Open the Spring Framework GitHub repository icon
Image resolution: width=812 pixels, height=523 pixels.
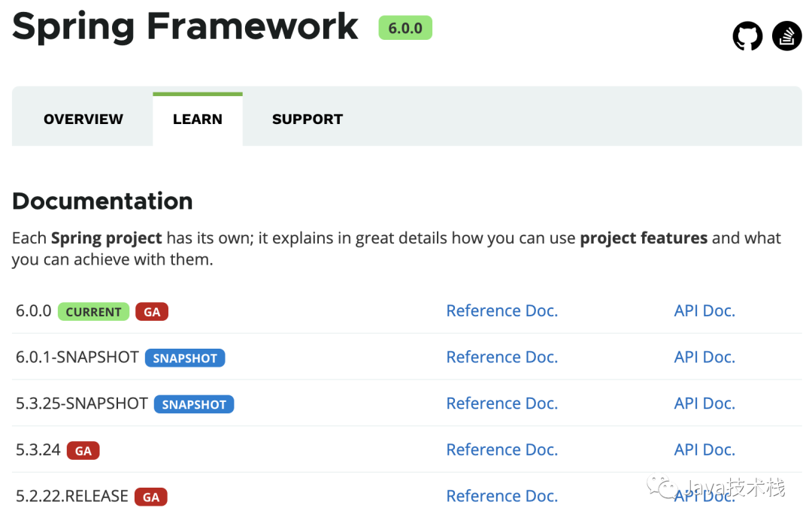pos(747,36)
